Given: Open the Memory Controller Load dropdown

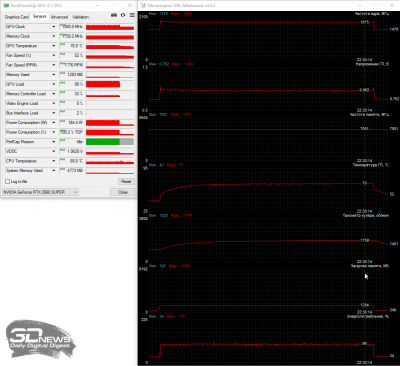Looking at the screenshot, I should pos(54,94).
